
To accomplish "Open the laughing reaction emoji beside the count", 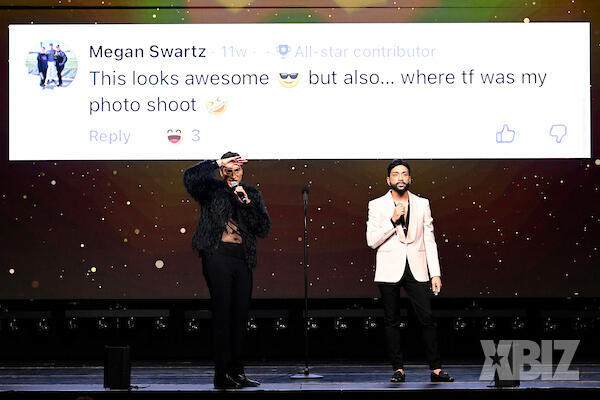I will coord(174,136).
